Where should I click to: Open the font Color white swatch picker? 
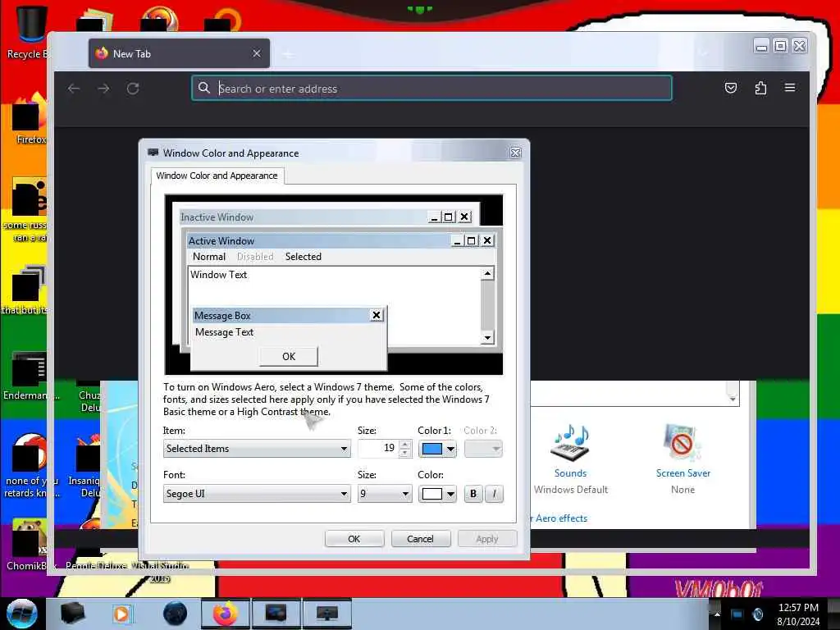(437, 493)
